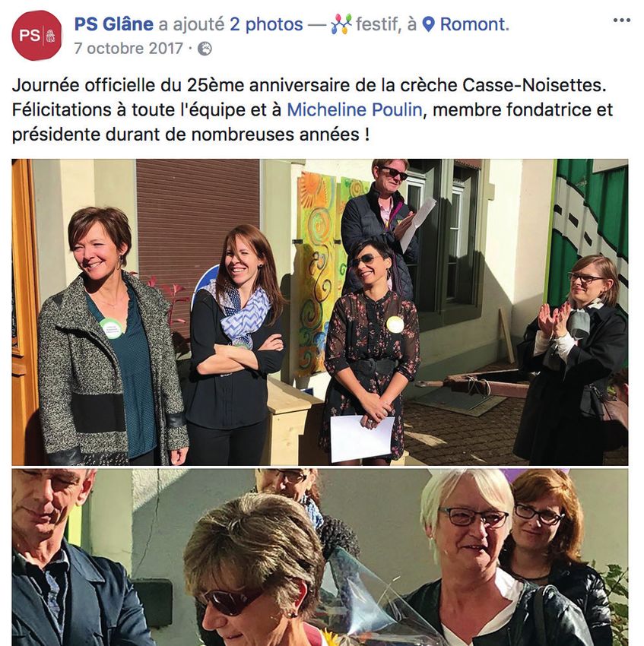Click the globe public audience icon
The height and width of the screenshot is (646, 644).
205,49
